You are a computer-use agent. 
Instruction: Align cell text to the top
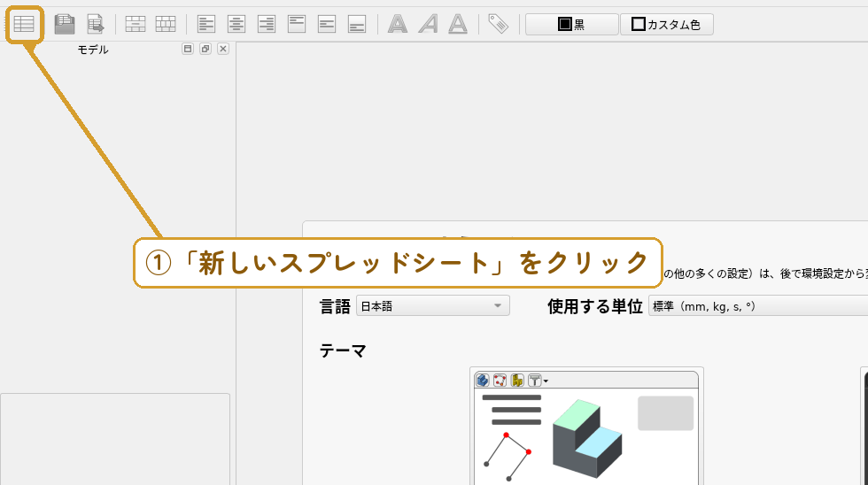tap(297, 24)
